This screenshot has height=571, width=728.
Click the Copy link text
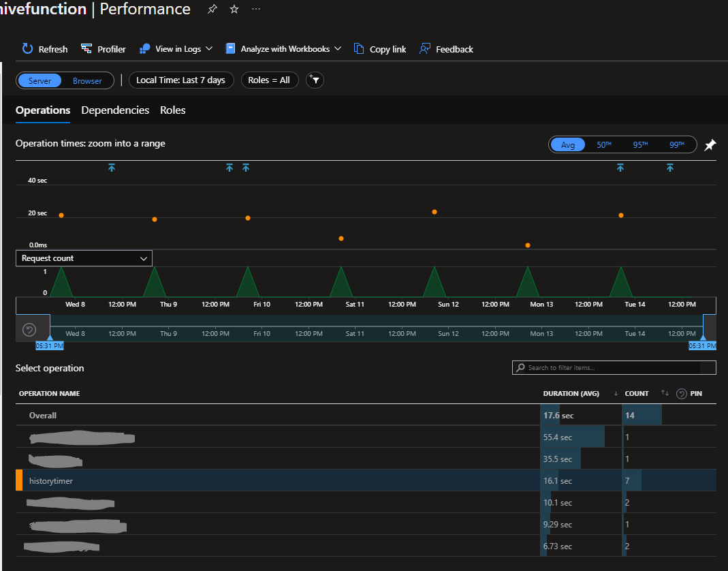coord(387,49)
